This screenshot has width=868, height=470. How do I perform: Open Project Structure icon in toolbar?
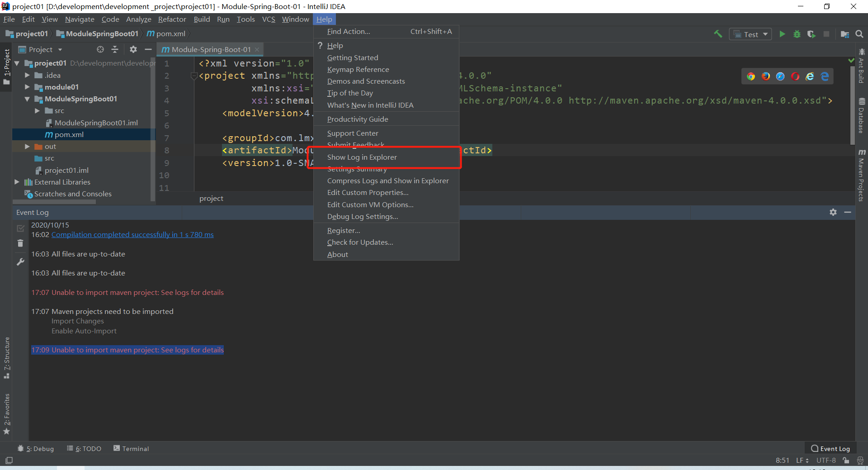(844, 34)
